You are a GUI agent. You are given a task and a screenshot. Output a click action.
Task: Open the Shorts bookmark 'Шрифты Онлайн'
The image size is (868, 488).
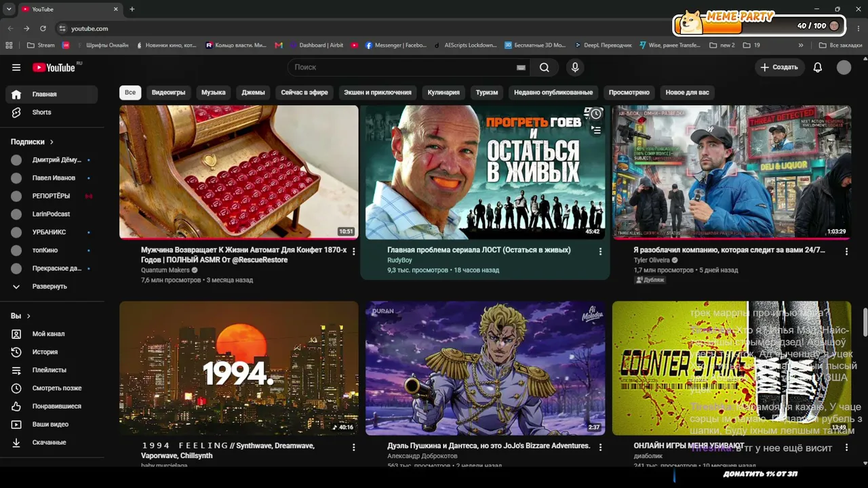(x=102, y=45)
